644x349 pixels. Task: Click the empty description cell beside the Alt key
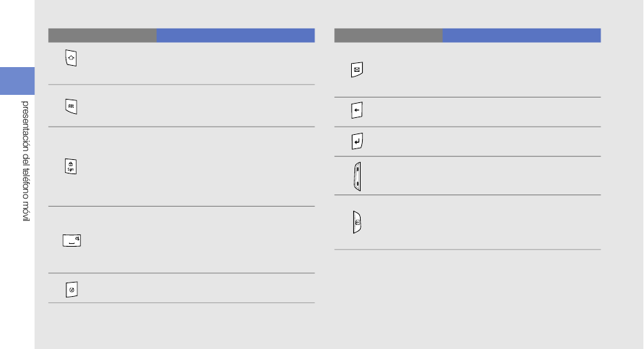[x=235, y=106]
